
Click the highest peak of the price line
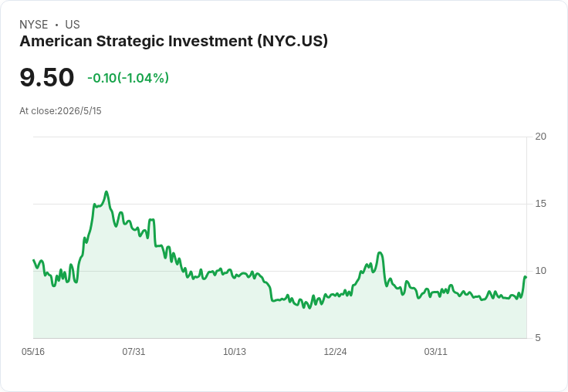coord(106,191)
